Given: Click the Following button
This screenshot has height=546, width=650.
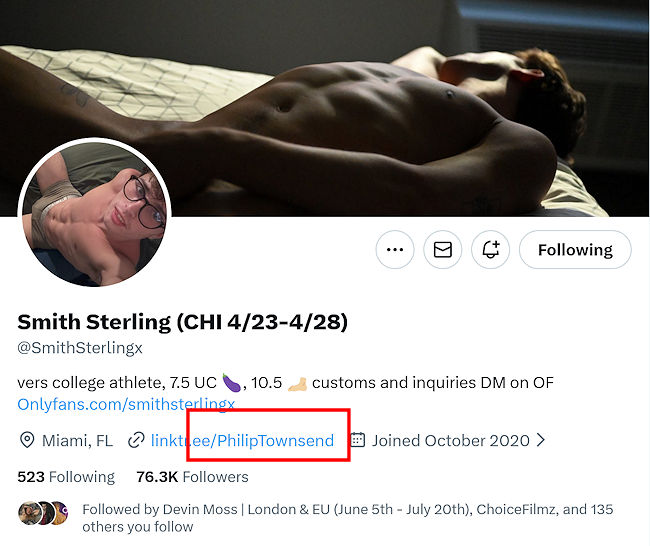Looking at the screenshot, I should (x=575, y=250).
